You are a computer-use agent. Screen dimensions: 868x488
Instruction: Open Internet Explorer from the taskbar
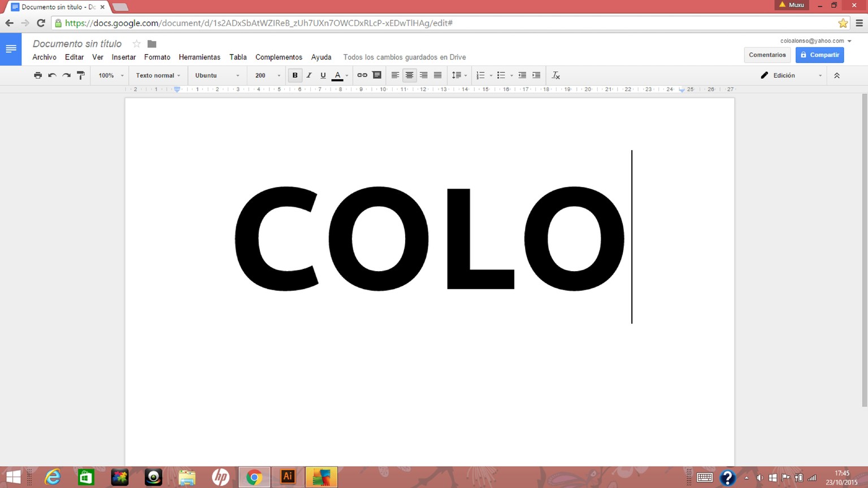(x=53, y=477)
